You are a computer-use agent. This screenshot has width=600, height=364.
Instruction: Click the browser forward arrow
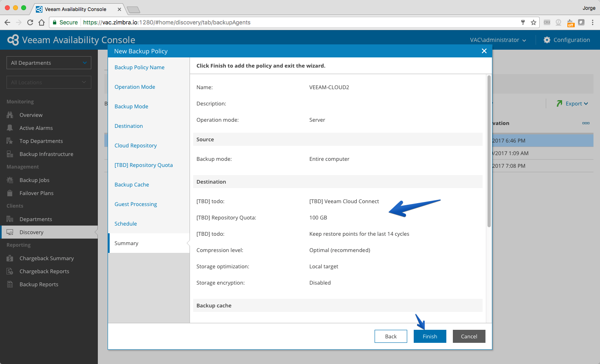click(19, 22)
